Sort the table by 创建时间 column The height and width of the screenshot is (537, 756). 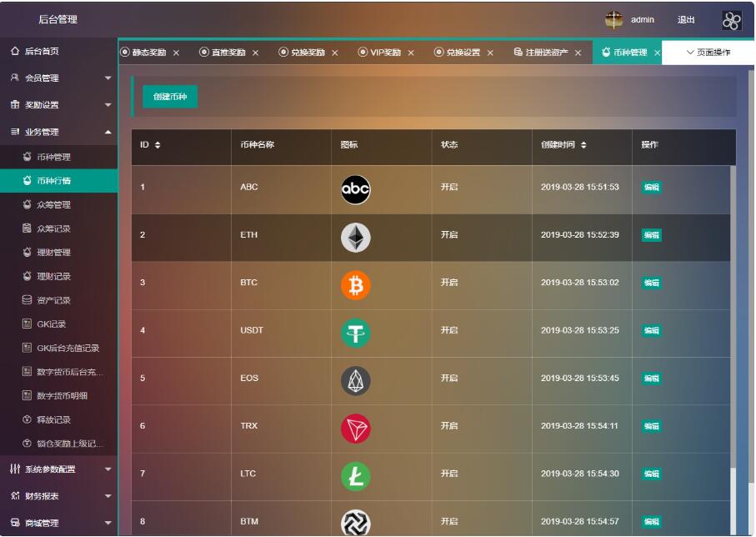[x=583, y=145]
